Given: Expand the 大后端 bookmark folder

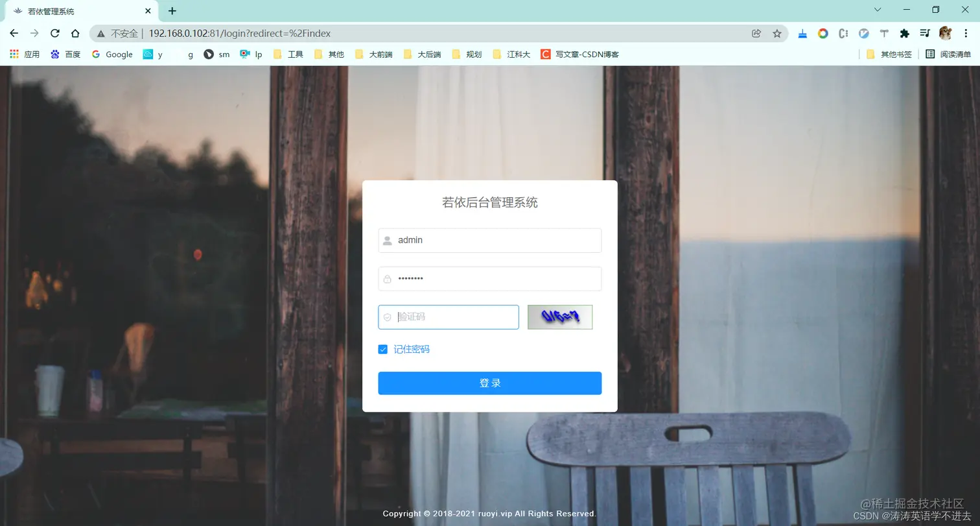Looking at the screenshot, I should pos(422,54).
